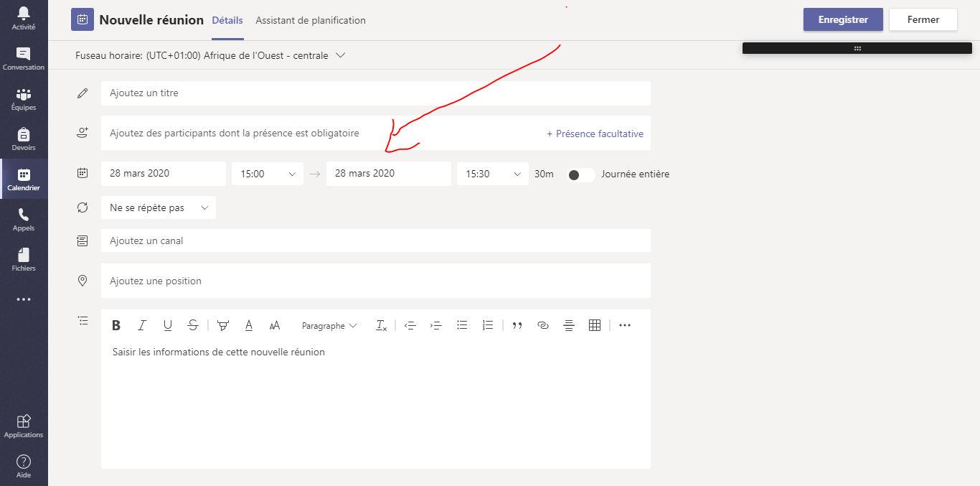The height and width of the screenshot is (486, 980).
Task: Open font color tool
Action: (x=249, y=325)
